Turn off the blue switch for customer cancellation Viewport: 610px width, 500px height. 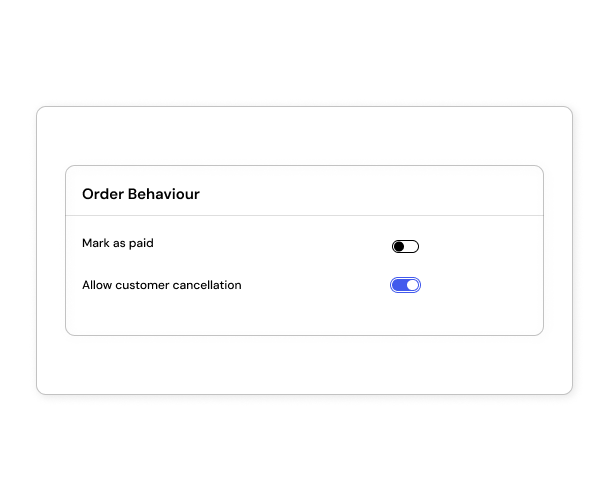click(x=405, y=285)
